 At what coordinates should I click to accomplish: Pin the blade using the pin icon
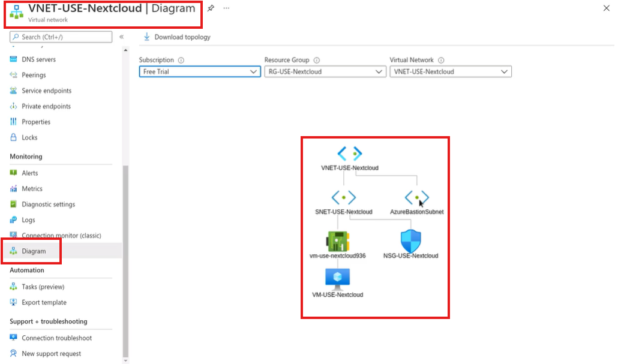click(211, 8)
